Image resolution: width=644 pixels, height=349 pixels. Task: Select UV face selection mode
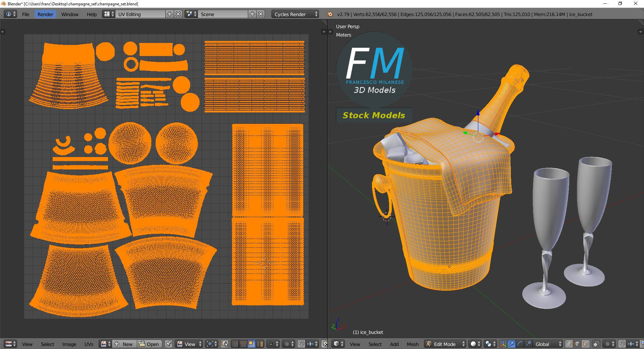pyautogui.click(x=252, y=344)
